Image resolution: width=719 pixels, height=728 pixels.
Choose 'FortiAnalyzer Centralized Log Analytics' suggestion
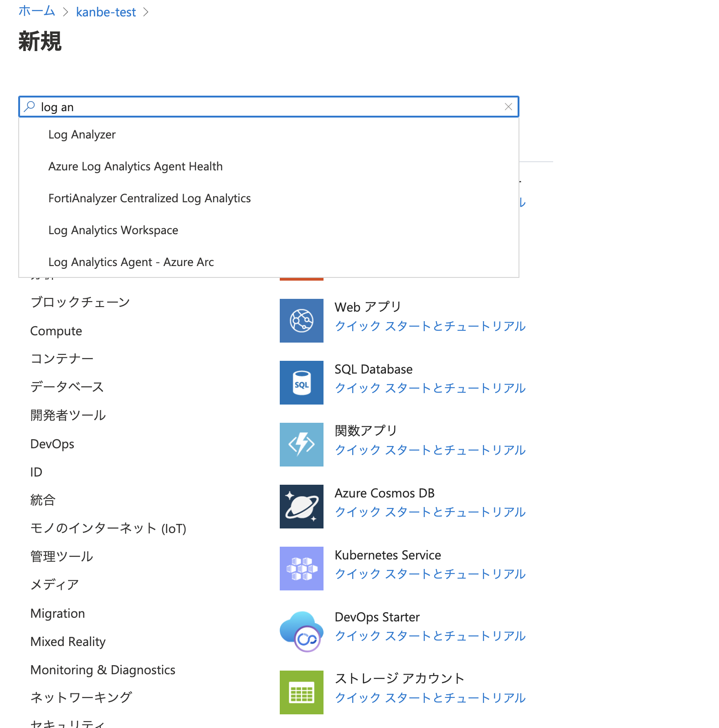click(x=269, y=198)
